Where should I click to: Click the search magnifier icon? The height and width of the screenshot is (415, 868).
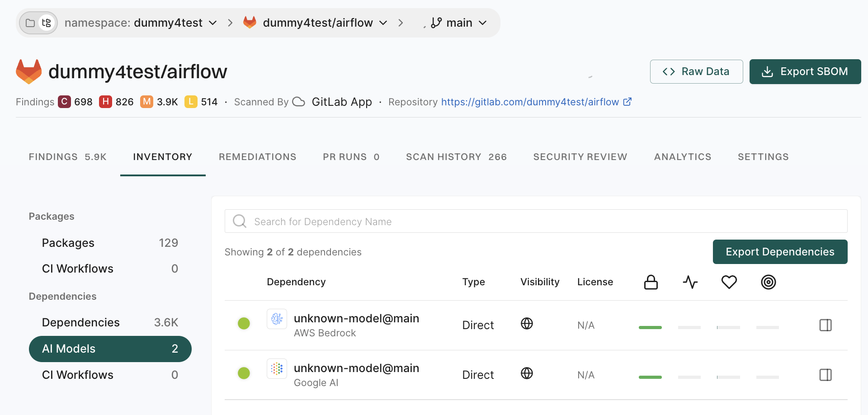[x=239, y=221]
